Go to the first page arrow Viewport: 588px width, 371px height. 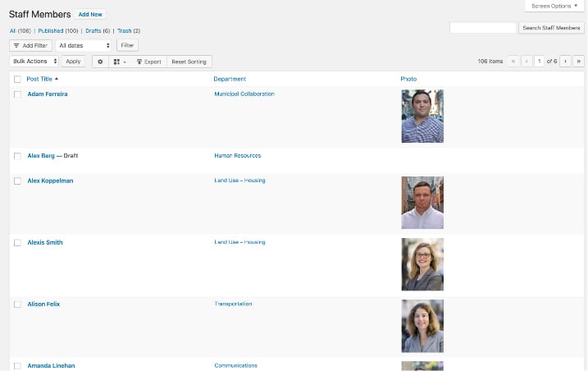(x=513, y=62)
